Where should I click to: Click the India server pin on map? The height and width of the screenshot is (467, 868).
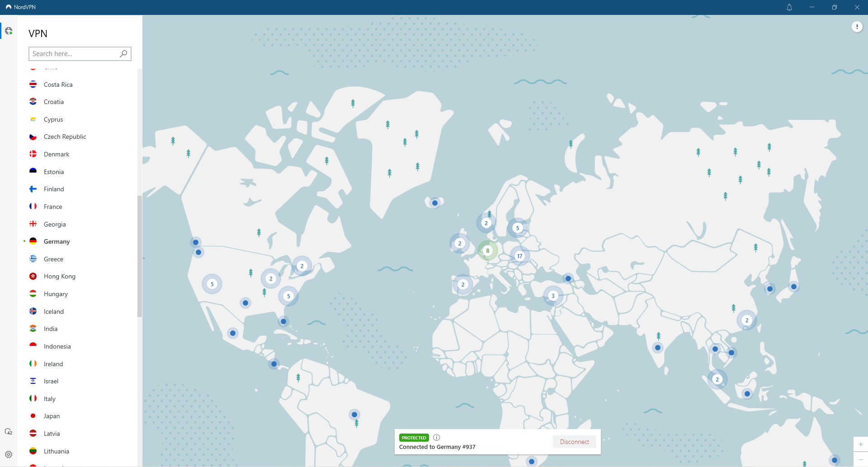click(658, 348)
